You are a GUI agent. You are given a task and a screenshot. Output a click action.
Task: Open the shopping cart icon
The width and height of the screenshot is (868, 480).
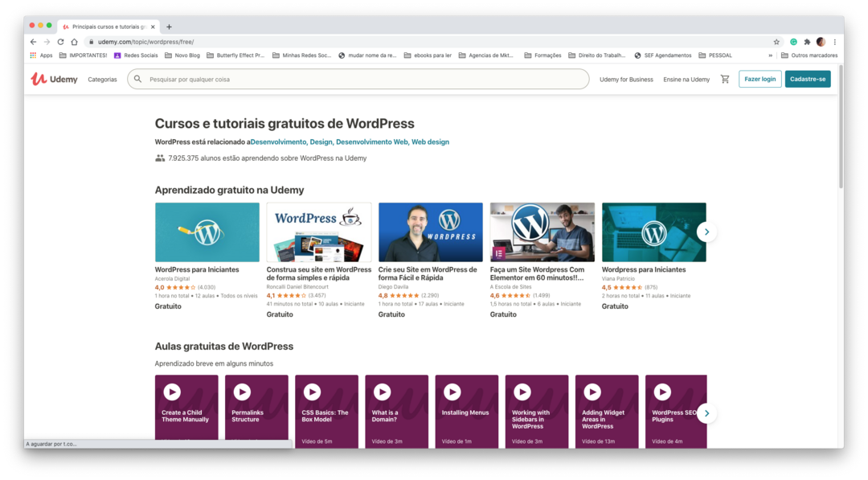725,79
